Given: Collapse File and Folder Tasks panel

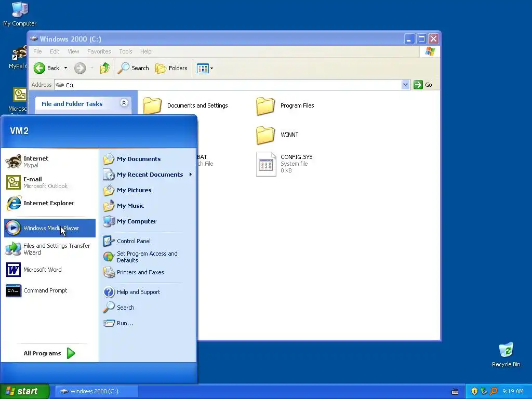Looking at the screenshot, I should pyautogui.click(x=124, y=102).
